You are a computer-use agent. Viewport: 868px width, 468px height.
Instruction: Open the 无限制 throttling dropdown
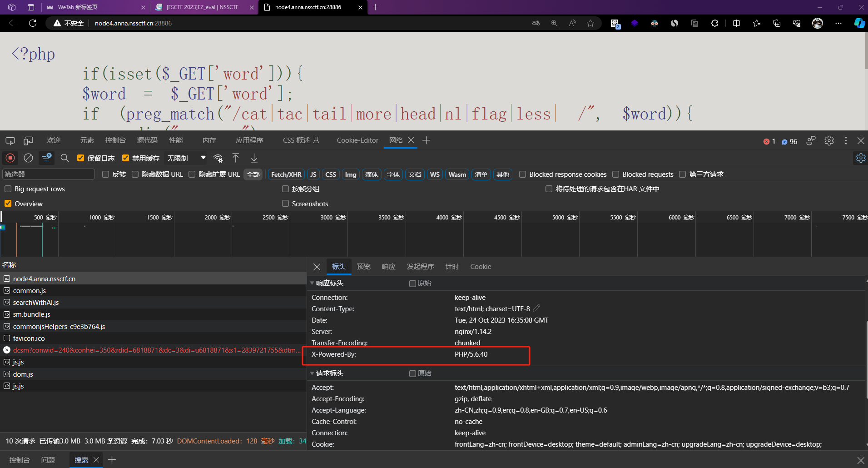click(185, 158)
